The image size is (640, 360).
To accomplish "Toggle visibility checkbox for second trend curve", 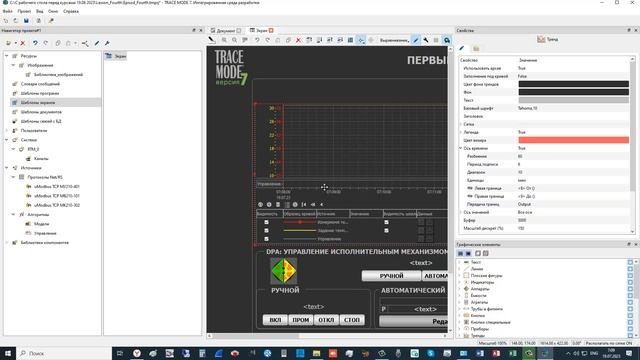I will click(267, 231).
